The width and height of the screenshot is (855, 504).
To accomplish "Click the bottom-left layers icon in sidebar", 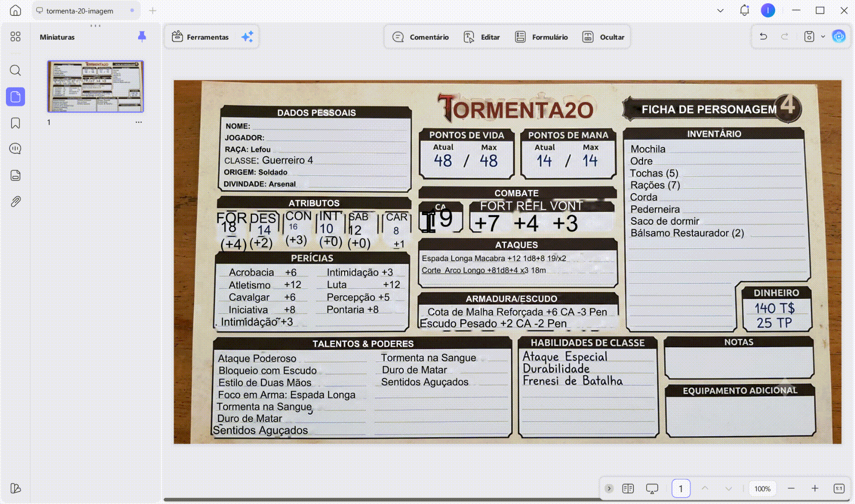I will point(15,488).
